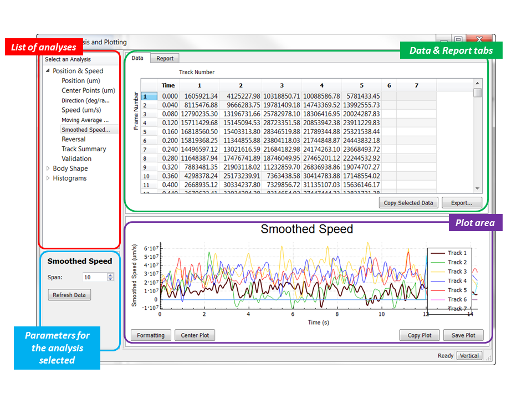Click the data table scroll up arrow
Screen dimensions: 532x399
[477, 83]
